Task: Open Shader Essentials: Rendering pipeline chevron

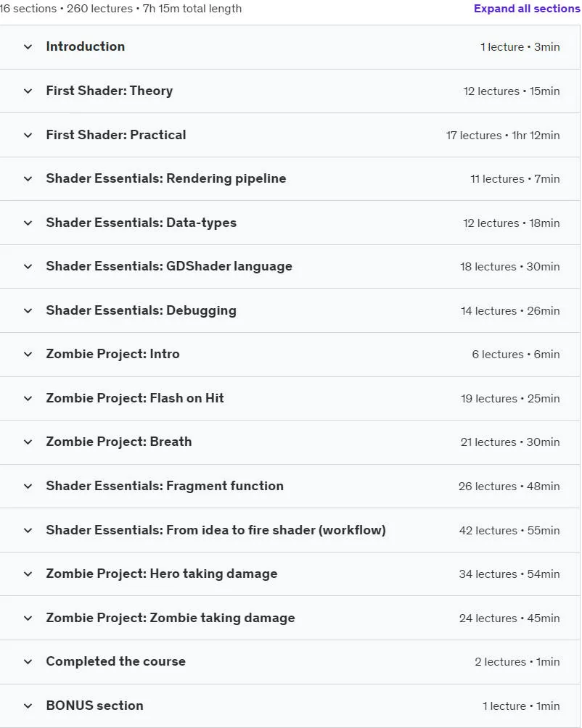Action: [28, 179]
